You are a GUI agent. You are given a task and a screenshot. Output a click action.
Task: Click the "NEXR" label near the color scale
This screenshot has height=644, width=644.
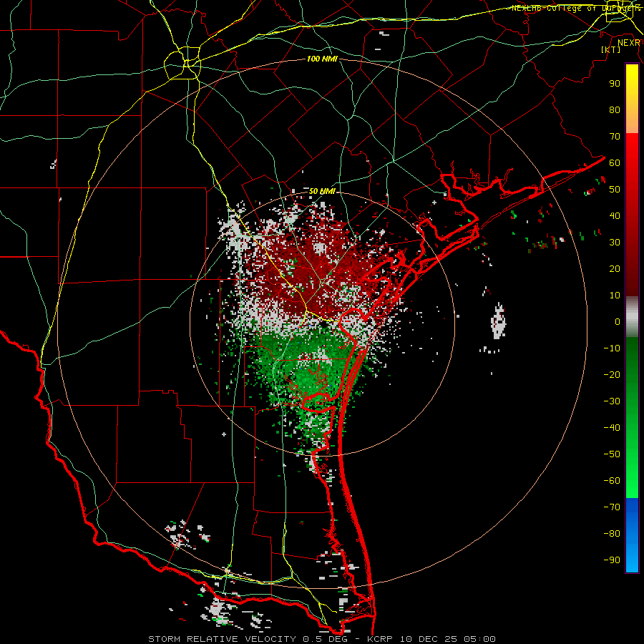(629, 43)
